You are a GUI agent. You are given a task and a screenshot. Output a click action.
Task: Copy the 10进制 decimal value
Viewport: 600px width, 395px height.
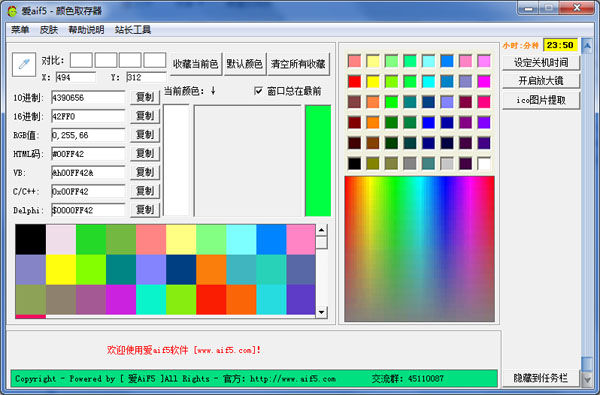pos(145,98)
